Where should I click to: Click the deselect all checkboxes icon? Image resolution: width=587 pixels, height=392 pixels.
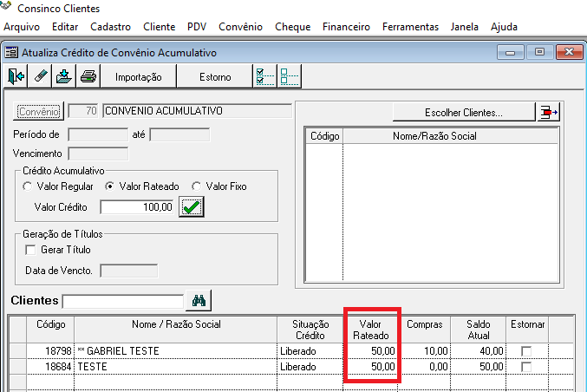[x=289, y=76]
